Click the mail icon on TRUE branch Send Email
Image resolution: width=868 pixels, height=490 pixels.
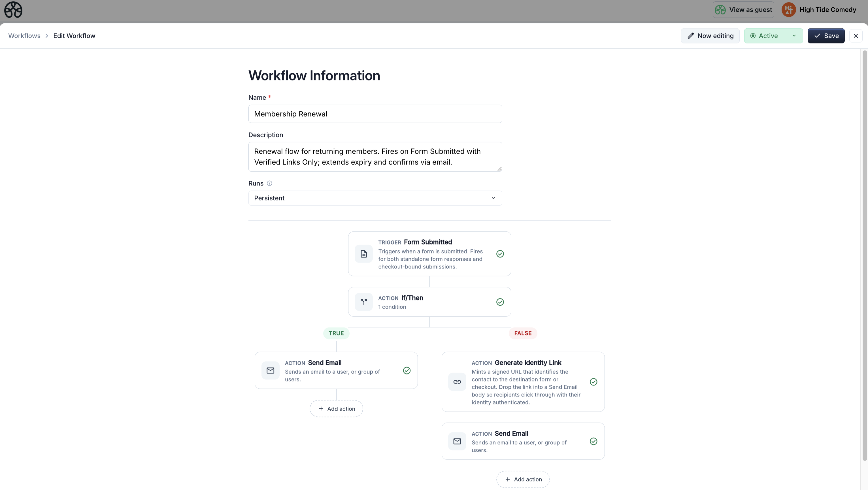click(x=271, y=370)
